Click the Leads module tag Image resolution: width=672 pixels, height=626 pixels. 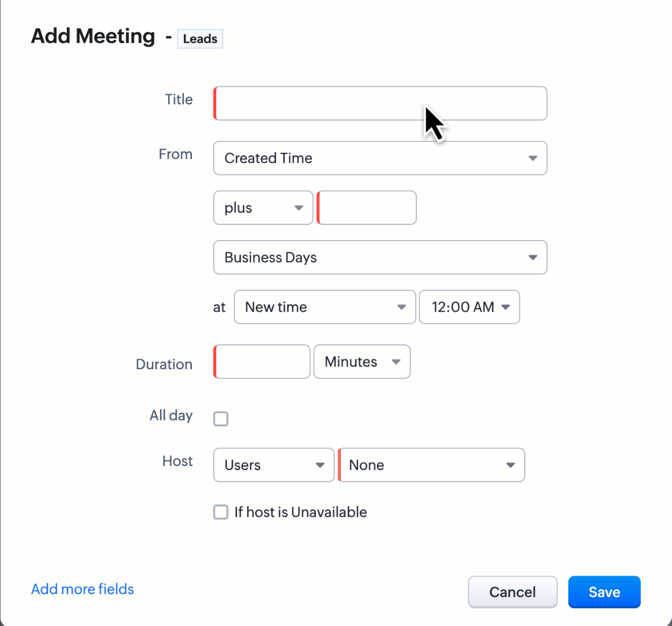[x=200, y=39]
